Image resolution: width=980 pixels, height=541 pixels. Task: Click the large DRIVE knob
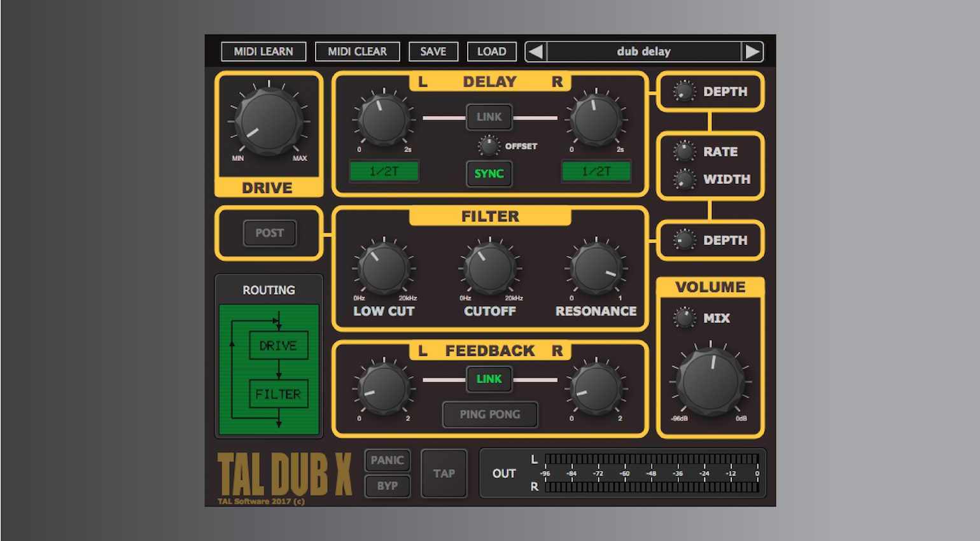click(x=269, y=121)
